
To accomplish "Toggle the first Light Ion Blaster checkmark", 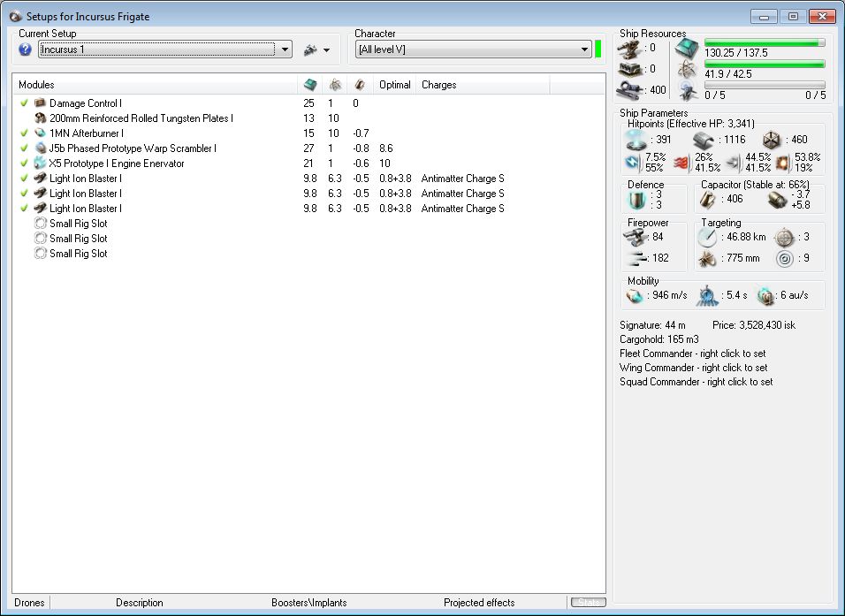I will click(x=24, y=178).
